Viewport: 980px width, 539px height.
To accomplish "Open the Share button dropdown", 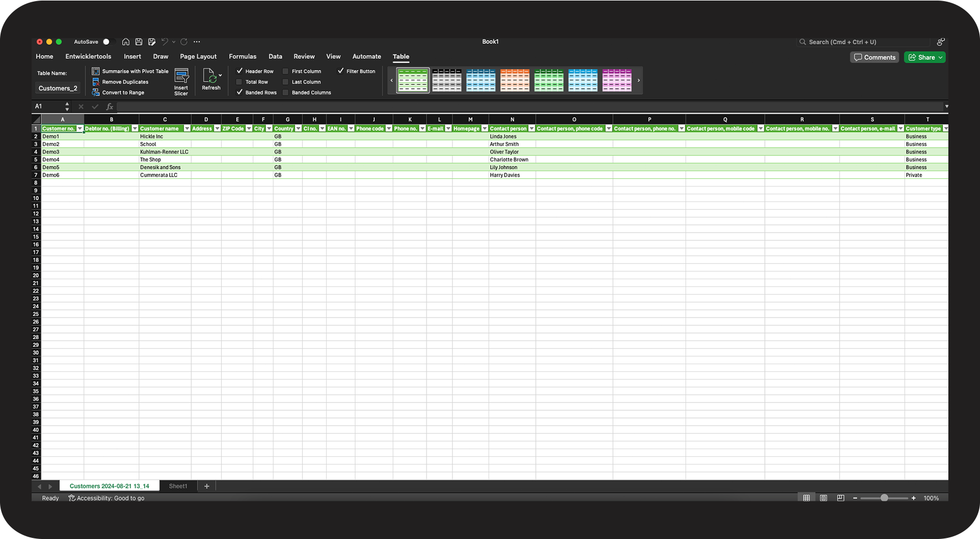I will point(940,57).
